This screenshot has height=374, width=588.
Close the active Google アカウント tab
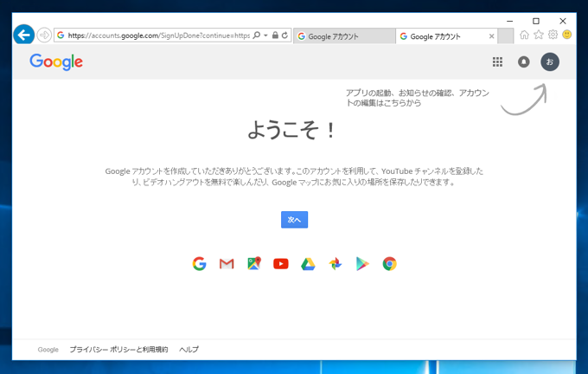click(491, 36)
